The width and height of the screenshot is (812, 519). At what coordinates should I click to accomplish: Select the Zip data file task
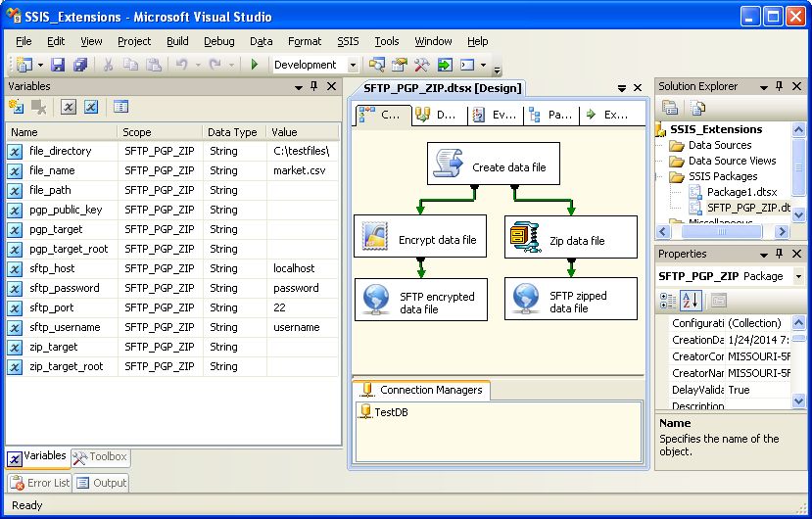pyautogui.click(x=571, y=237)
